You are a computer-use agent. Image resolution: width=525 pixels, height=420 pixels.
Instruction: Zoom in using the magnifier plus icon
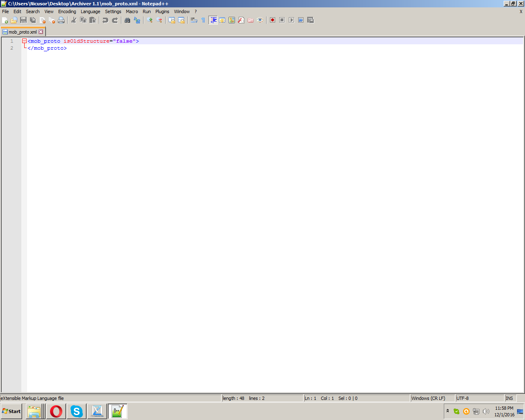(x=150, y=20)
